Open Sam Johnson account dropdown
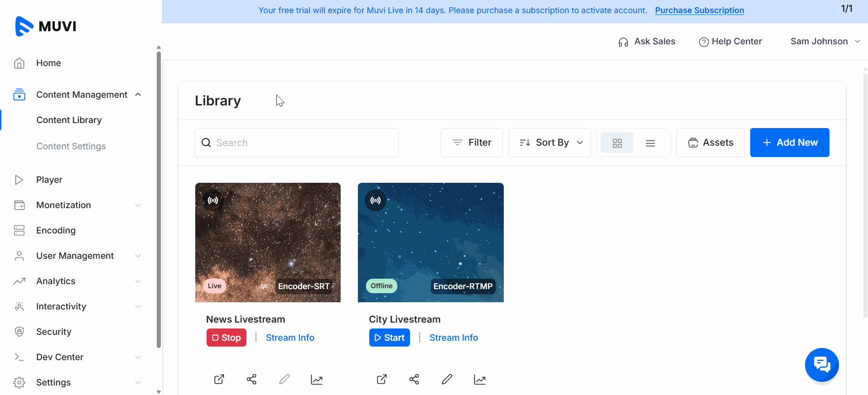Screen dimensions: 868x395 coord(825,42)
